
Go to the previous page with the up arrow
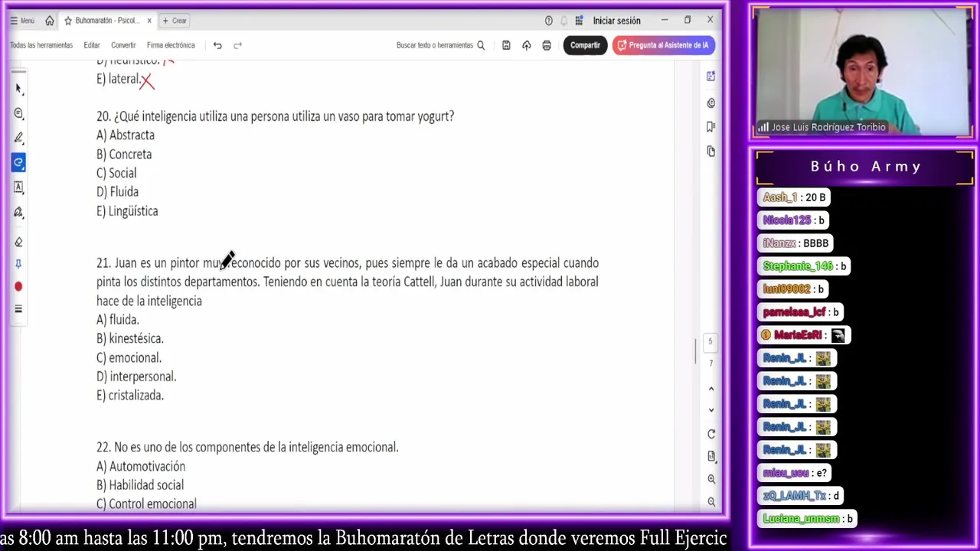click(x=710, y=389)
